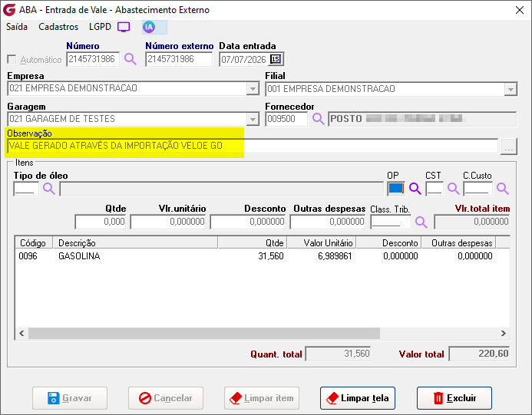The image size is (532, 415).
Task: Click the Limpar item button
Action: pos(262,398)
